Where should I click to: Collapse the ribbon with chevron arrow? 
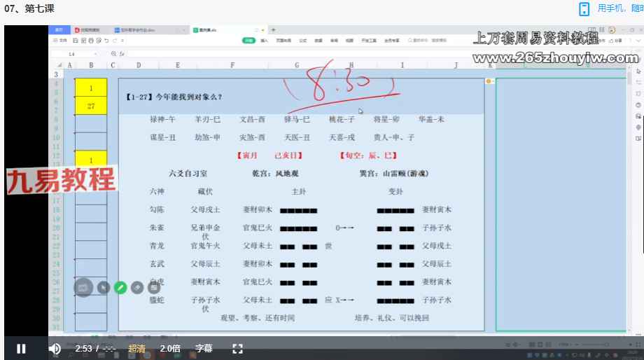point(638,41)
